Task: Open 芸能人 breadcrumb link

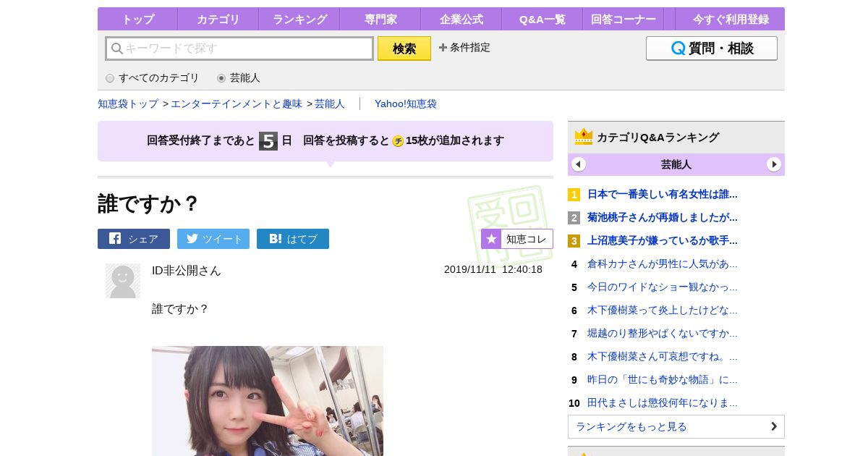Action: pyautogui.click(x=330, y=104)
